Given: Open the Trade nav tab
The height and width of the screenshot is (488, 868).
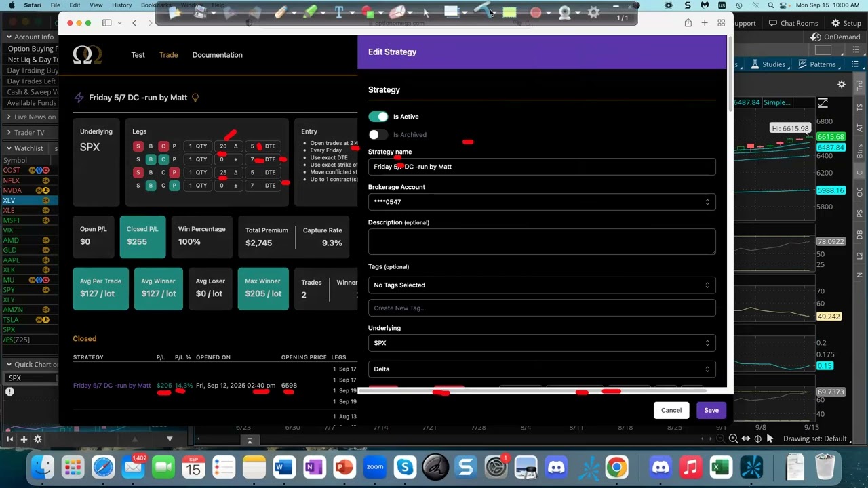Looking at the screenshot, I should point(168,55).
